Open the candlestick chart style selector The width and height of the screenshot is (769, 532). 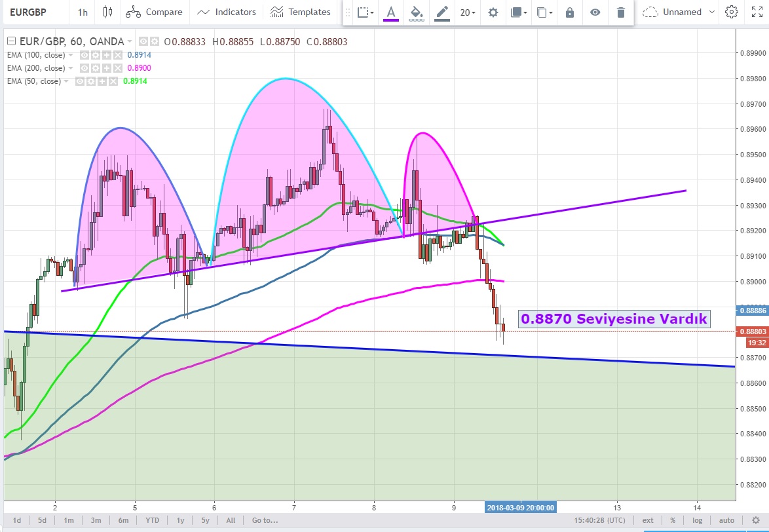tap(108, 12)
